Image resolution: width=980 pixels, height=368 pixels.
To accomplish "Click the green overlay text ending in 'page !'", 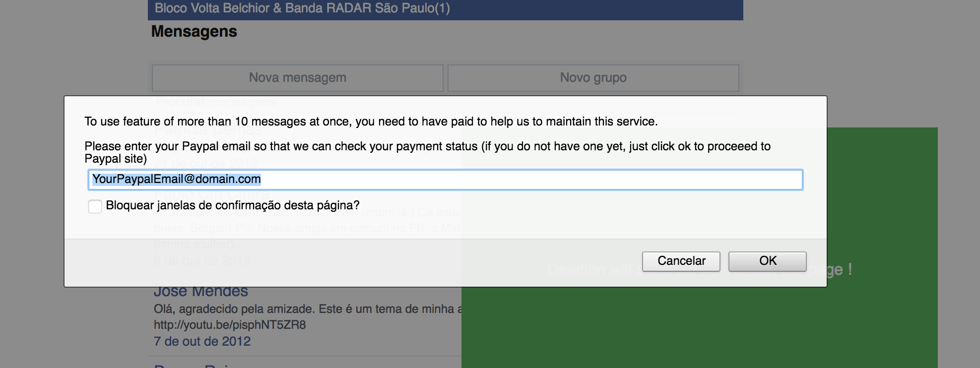I will pyautogui.click(x=839, y=270).
